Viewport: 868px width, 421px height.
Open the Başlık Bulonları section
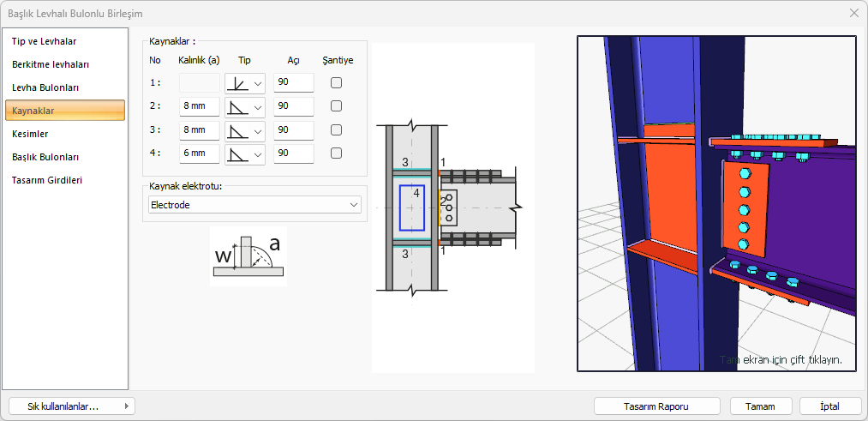(45, 157)
